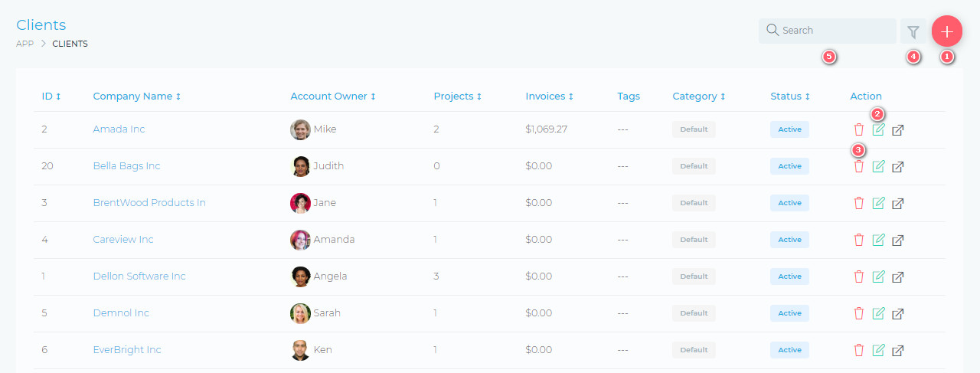Delete the Careview Inc client

coord(859,240)
